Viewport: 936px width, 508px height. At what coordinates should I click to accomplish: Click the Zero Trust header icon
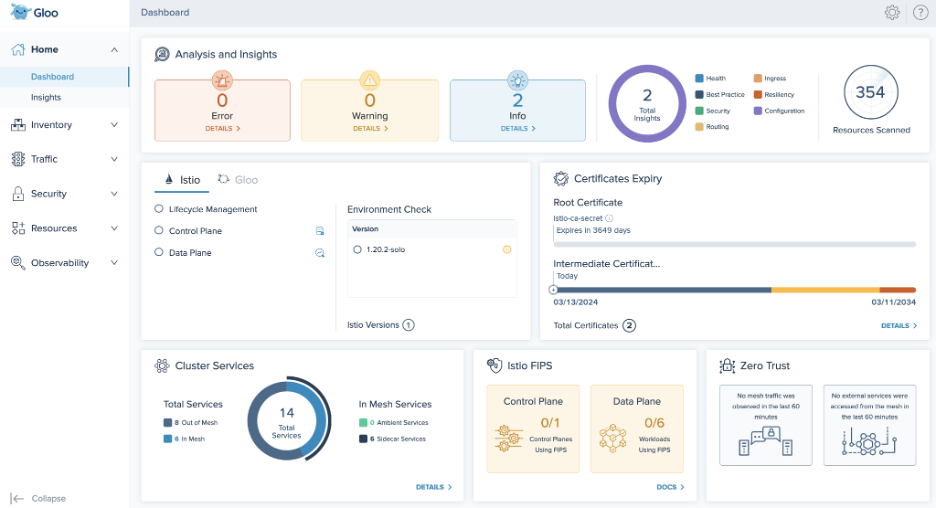(727, 366)
